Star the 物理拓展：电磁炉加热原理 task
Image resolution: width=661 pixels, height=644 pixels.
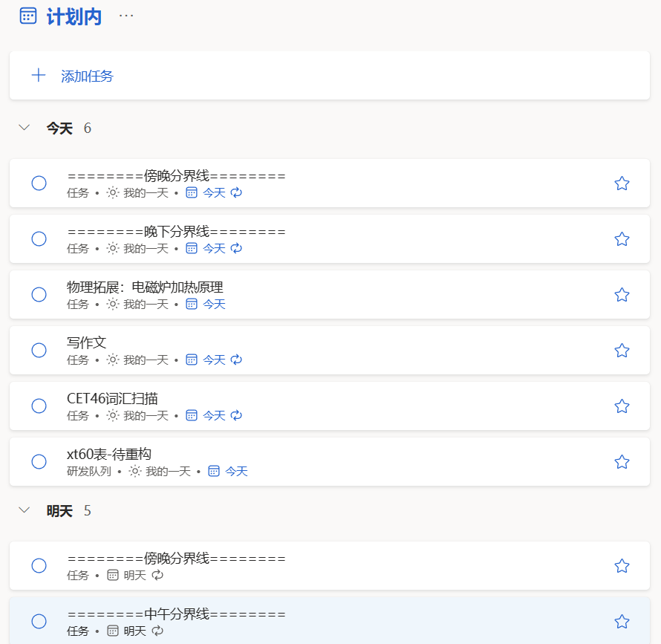[x=622, y=295]
